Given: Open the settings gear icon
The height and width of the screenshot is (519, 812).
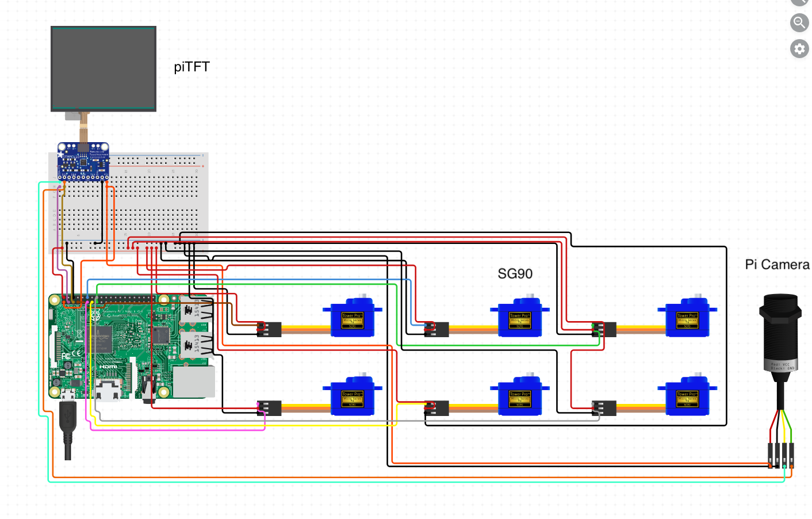Looking at the screenshot, I should point(799,49).
